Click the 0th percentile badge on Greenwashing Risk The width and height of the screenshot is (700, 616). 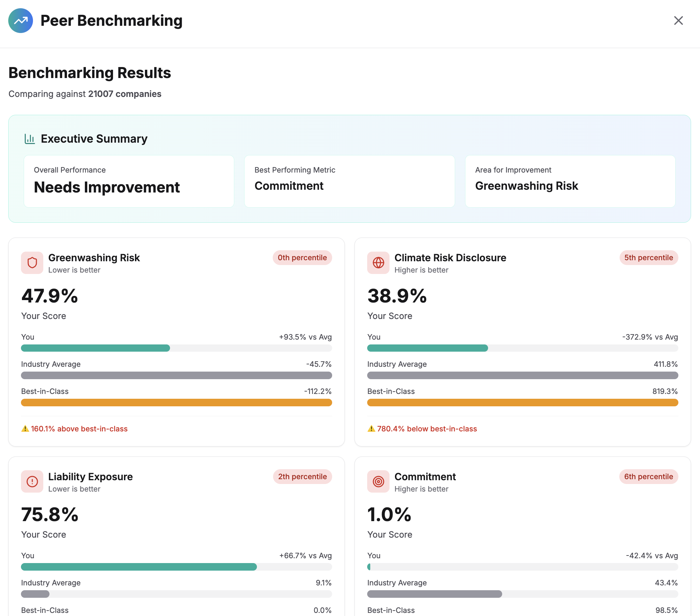302,257
